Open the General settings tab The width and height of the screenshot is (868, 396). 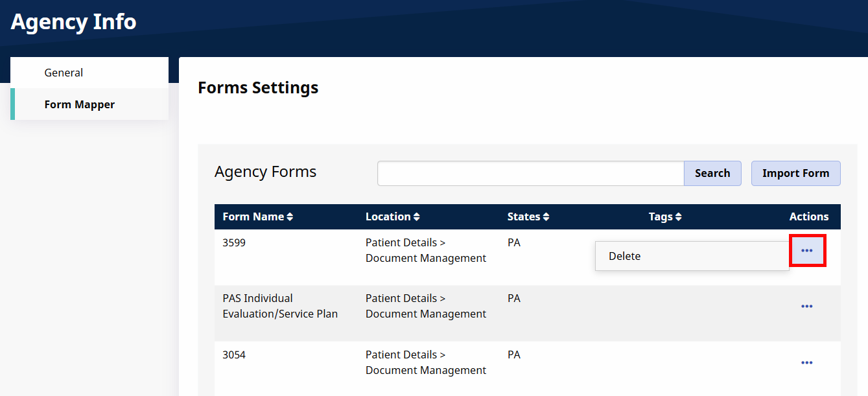coord(64,73)
